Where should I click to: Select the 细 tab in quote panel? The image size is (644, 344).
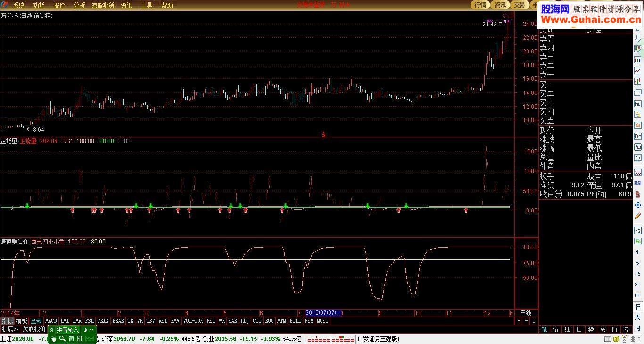click(x=568, y=329)
